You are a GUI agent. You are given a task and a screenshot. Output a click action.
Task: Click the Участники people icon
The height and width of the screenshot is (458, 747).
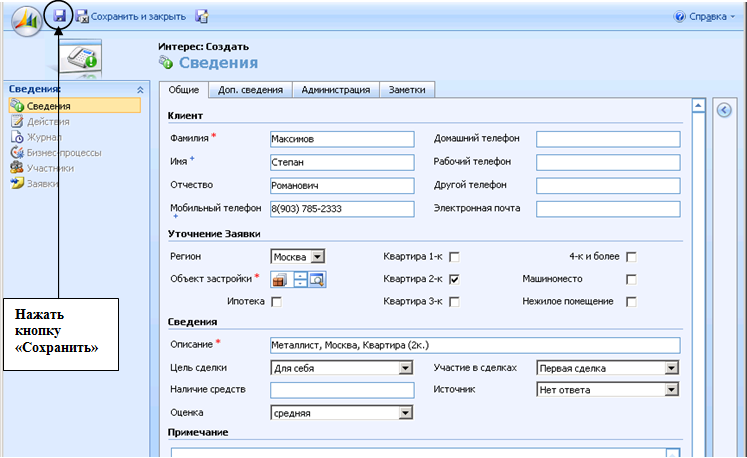17,168
